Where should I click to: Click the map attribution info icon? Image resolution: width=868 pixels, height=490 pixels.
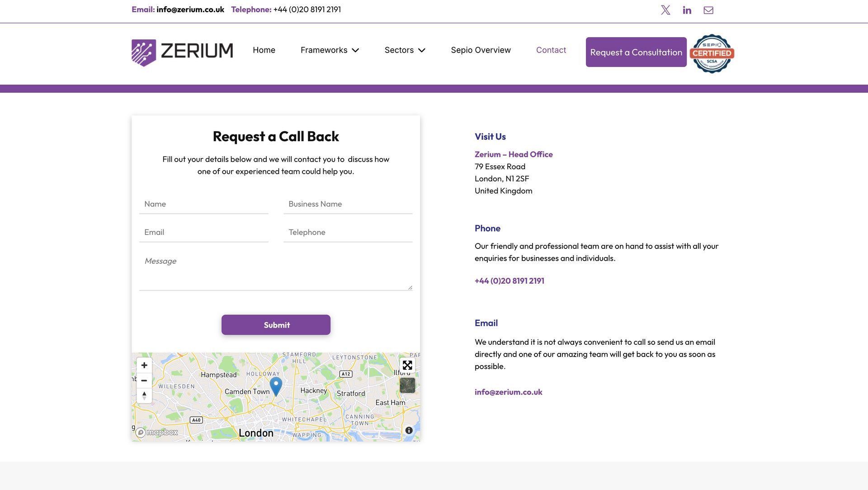(x=409, y=430)
